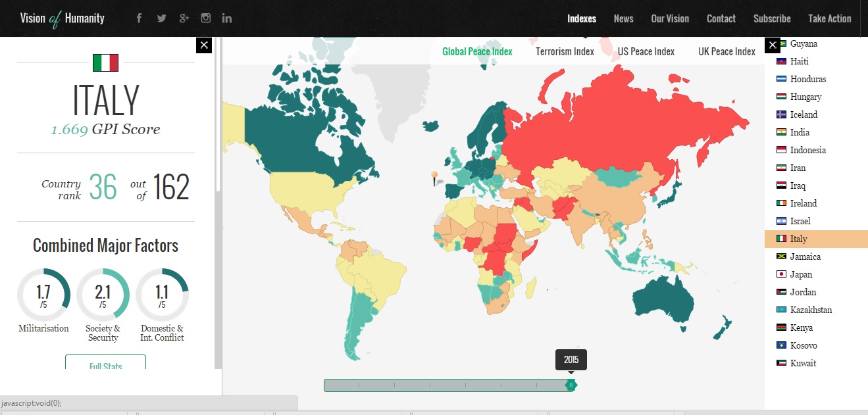Open the Indexes menu
Screen dimensions: 868x415
582,18
